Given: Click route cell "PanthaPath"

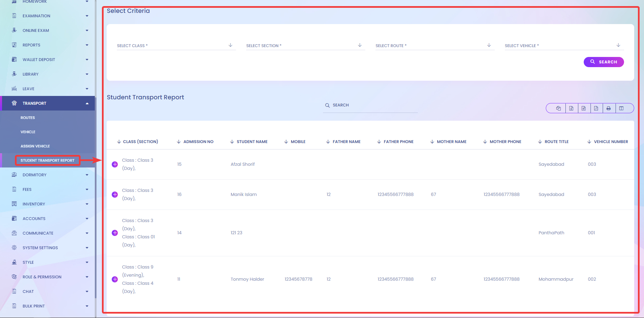Looking at the screenshot, I should point(551,233).
